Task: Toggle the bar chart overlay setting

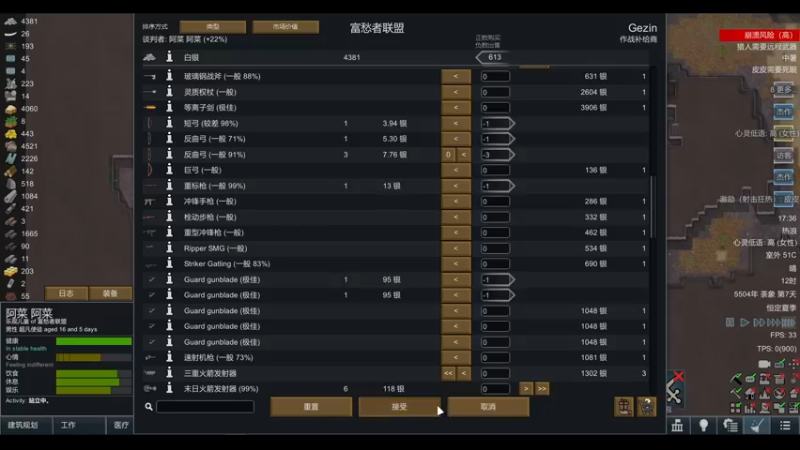Action: click(x=750, y=407)
